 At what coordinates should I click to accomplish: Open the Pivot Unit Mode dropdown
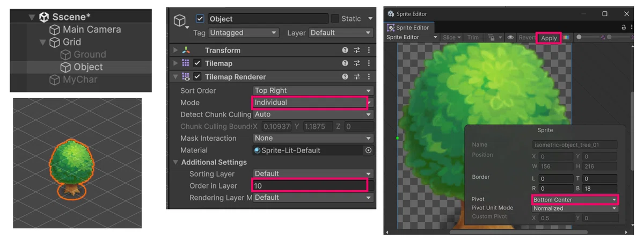click(x=575, y=208)
